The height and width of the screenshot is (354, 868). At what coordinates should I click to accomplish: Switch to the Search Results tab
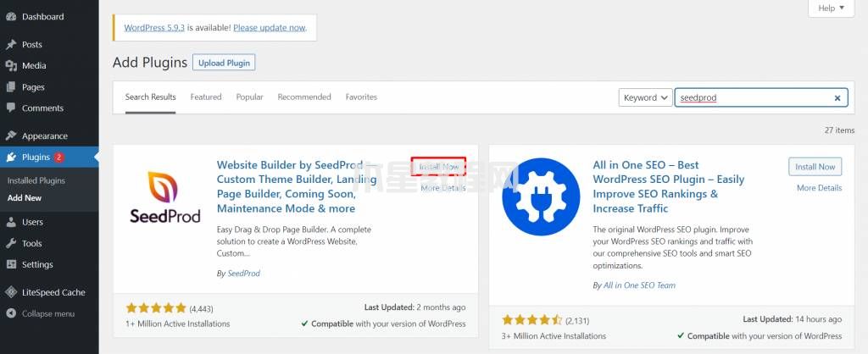coord(151,97)
